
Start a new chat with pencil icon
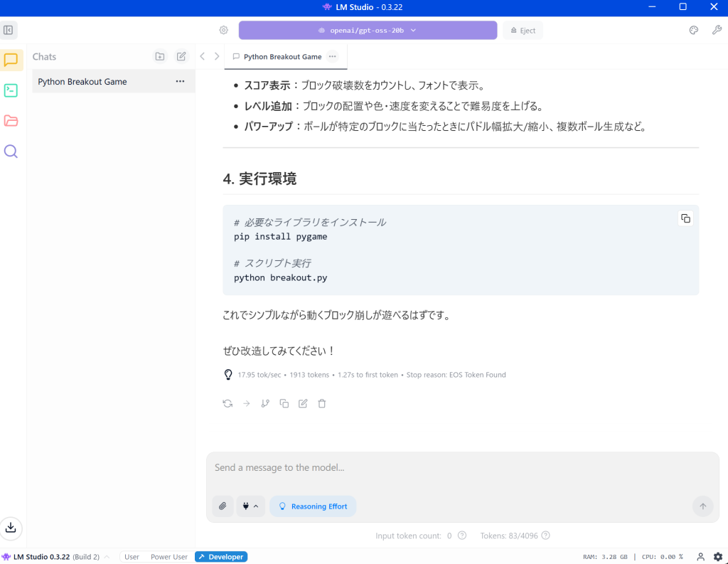pos(181,57)
